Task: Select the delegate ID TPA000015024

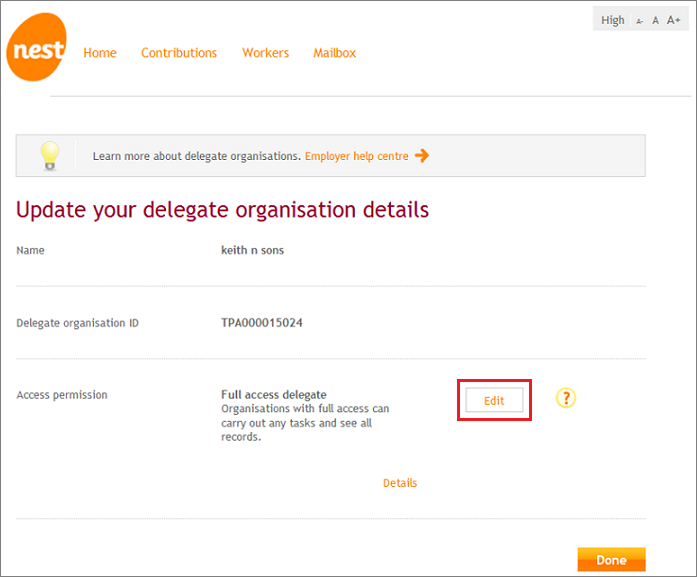Action: coord(262,323)
